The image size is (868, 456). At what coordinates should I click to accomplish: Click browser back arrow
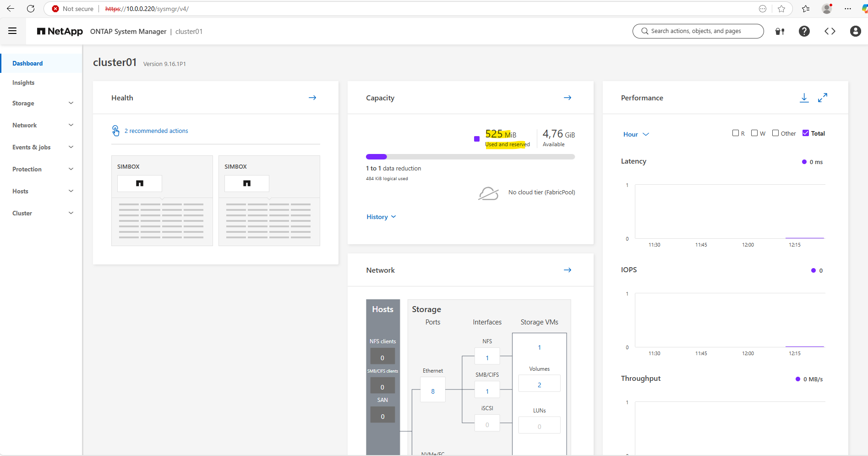(x=10, y=9)
